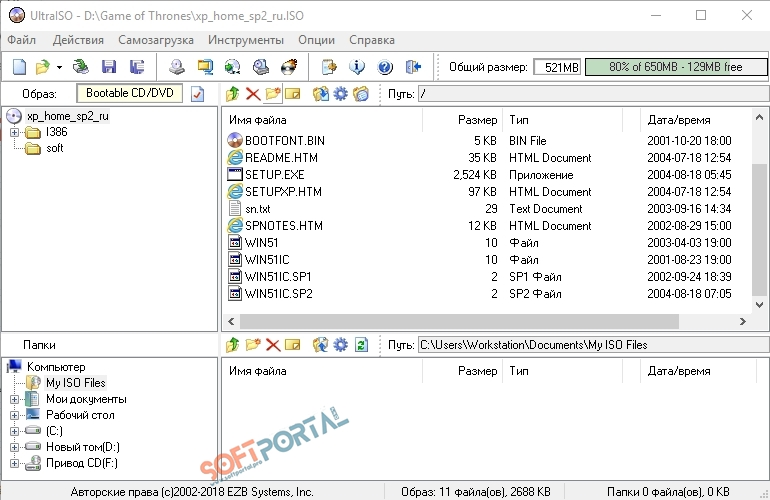
Task: Click the horizontal scrollbar thumb in image file list
Action: (x=459, y=322)
